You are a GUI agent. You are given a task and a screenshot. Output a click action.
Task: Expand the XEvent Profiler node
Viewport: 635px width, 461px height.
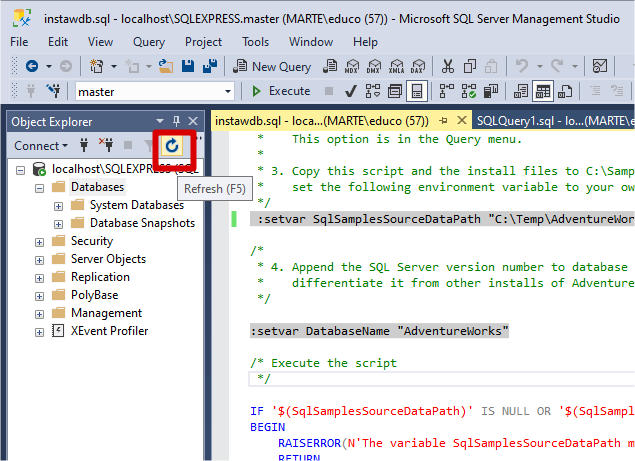tap(39, 332)
